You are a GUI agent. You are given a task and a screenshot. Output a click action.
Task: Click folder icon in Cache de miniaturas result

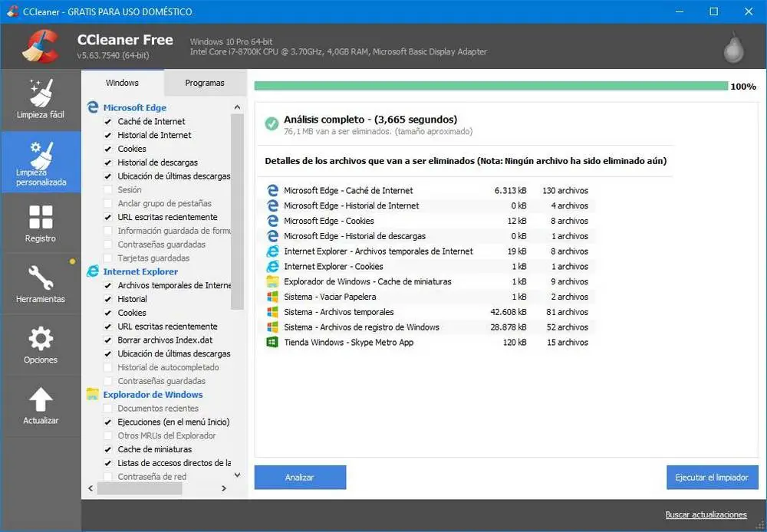(272, 281)
